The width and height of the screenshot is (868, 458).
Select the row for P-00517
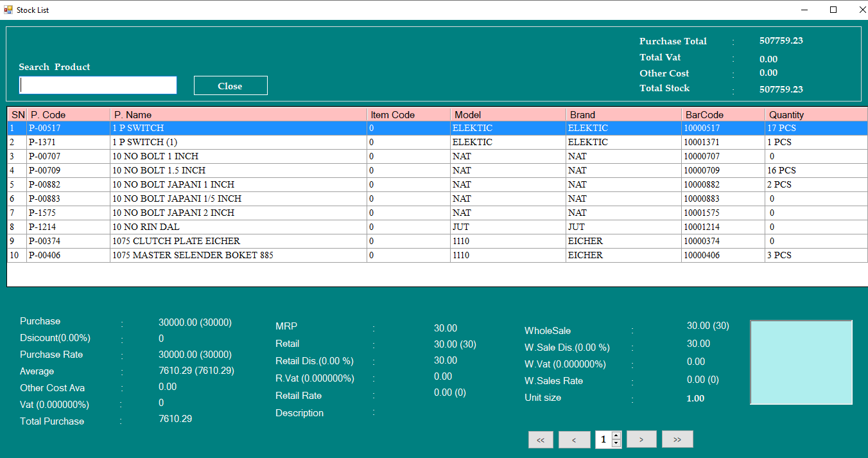tap(437, 128)
